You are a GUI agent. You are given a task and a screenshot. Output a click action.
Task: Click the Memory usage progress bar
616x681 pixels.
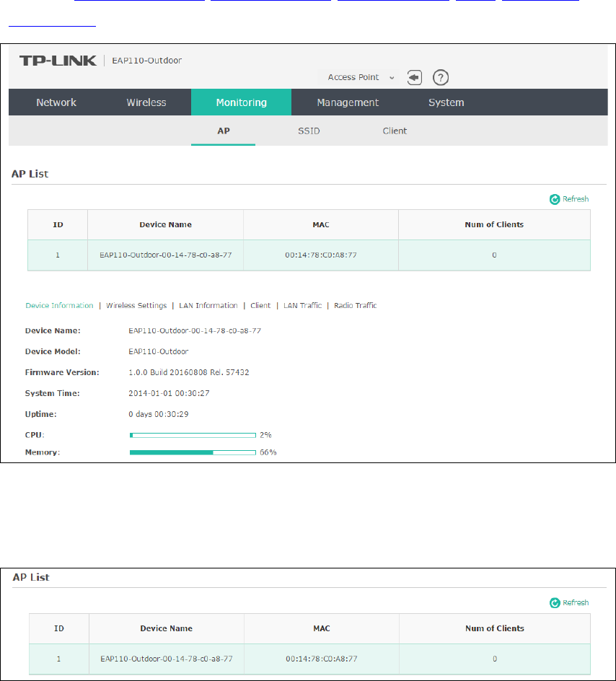click(193, 452)
